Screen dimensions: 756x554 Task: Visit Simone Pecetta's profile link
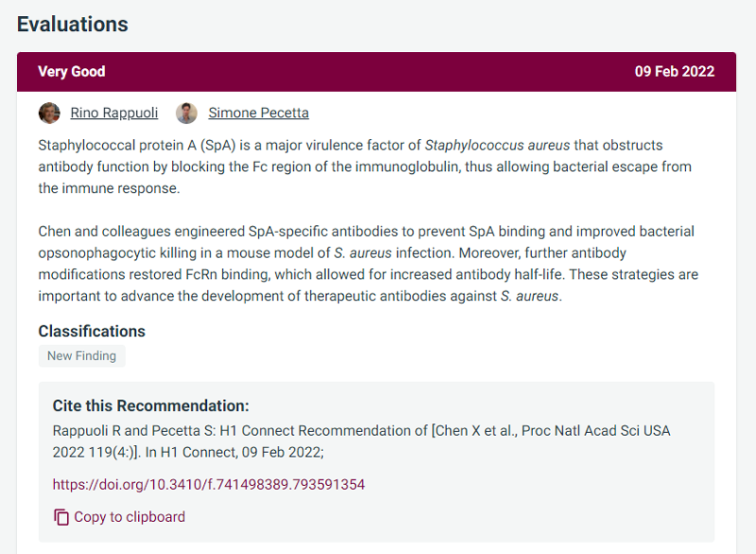pyautogui.click(x=258, y=113)
